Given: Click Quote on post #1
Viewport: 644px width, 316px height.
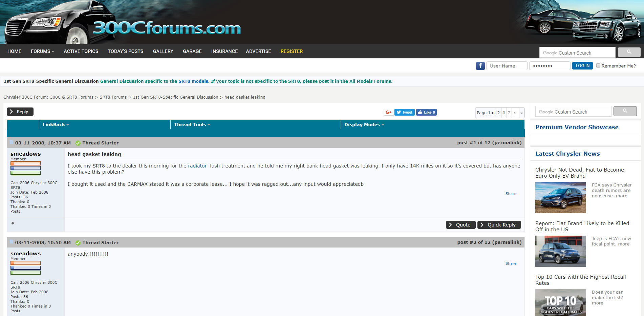Looking at the screenshot, I should pos(460,225).
